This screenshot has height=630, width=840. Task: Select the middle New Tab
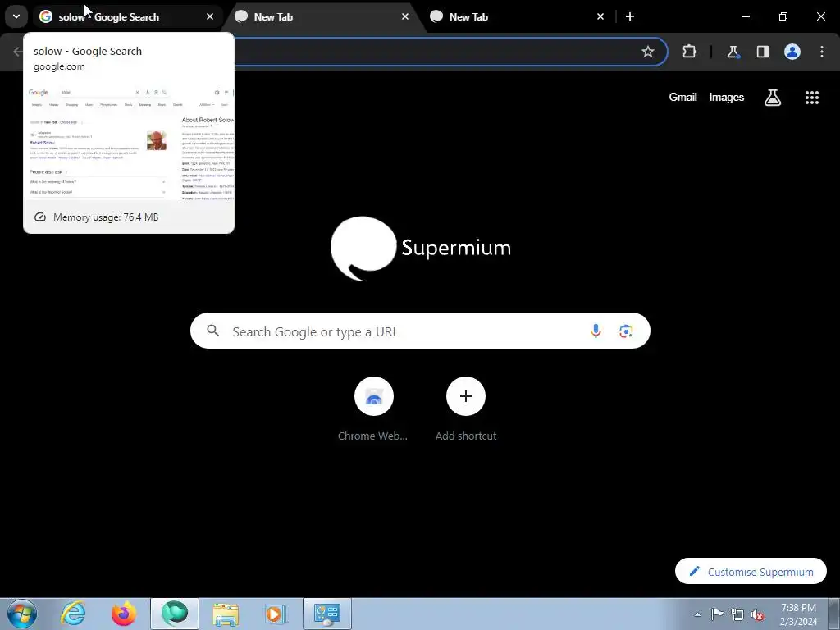pyautogui.click(x=322, y=17)
